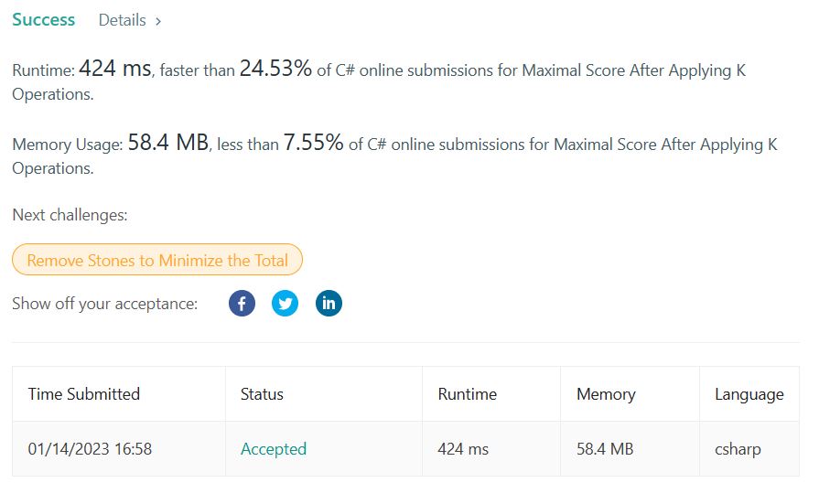
Task: Click the Status column header
Action: [x=262, y=394]
